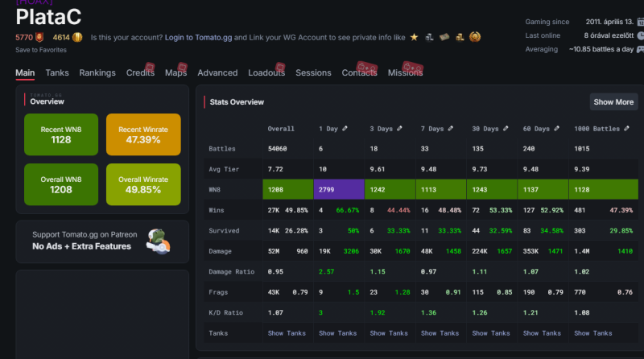Screen dimensions: 644x359
Task: Show Tanks for the 60 Days column
Action: point(542,333)
